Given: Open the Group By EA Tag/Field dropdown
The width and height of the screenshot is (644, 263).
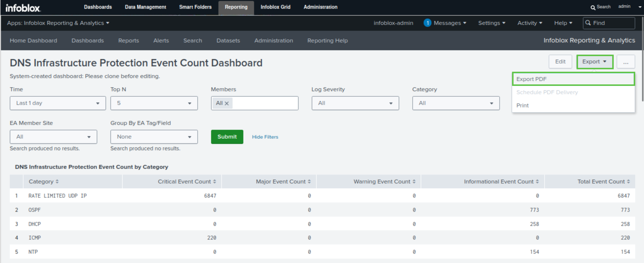Looking at the screenshot, I should click(x=154, y=137).
